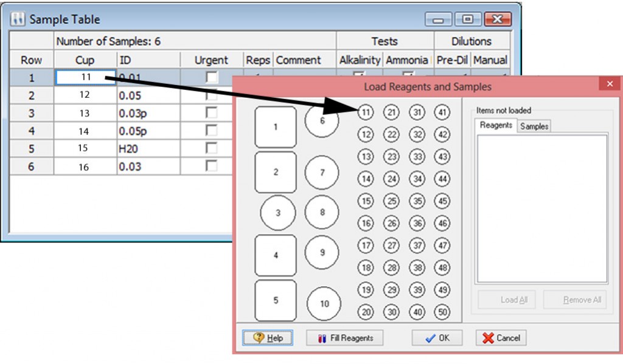Select sample cup position 33
This screenshot has height=364, width=623.
417,157
